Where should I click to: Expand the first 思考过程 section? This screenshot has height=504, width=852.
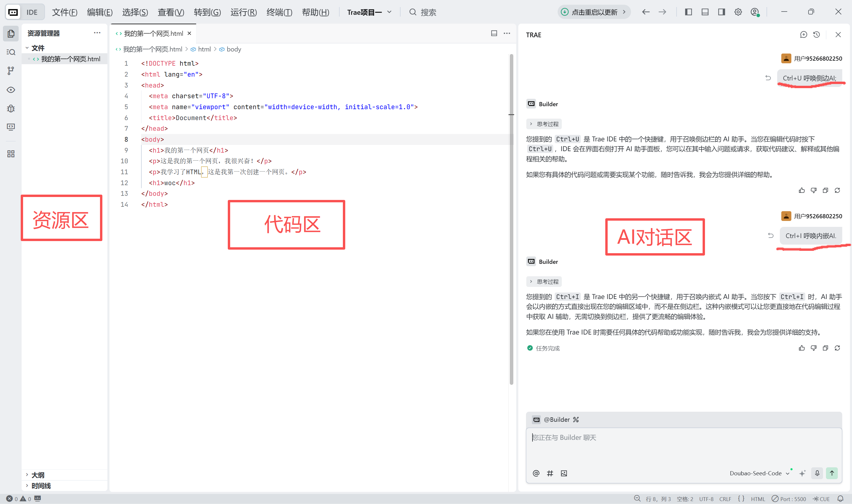[x=544, y=124]
